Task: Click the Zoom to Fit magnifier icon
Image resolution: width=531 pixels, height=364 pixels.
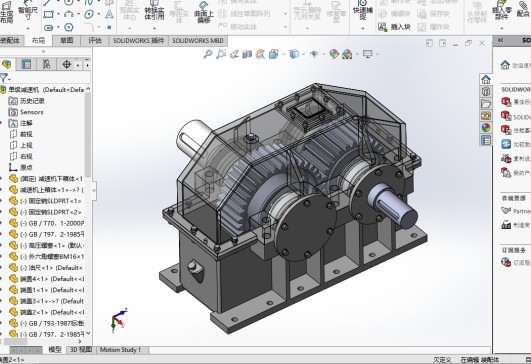Action: pyautogui.click(x=207, y=54)
